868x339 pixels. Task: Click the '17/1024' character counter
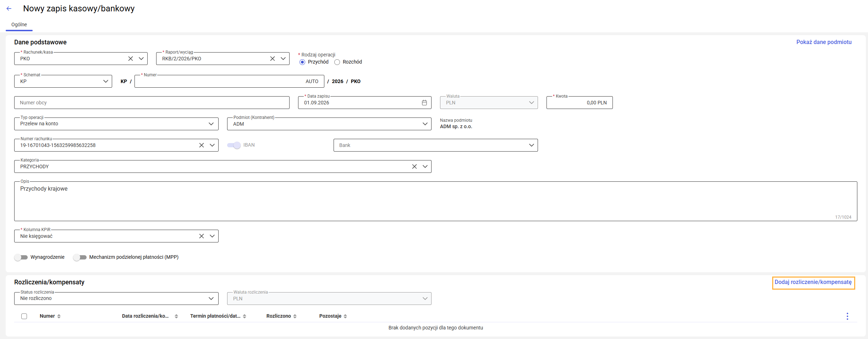click(x=843, y=217)
